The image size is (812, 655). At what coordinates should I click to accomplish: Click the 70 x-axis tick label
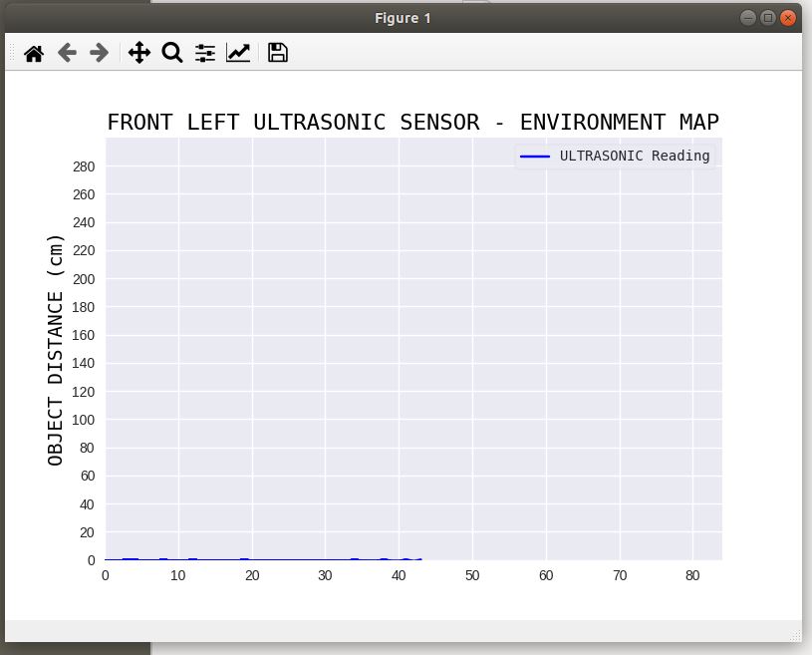(x=620, y=575)
